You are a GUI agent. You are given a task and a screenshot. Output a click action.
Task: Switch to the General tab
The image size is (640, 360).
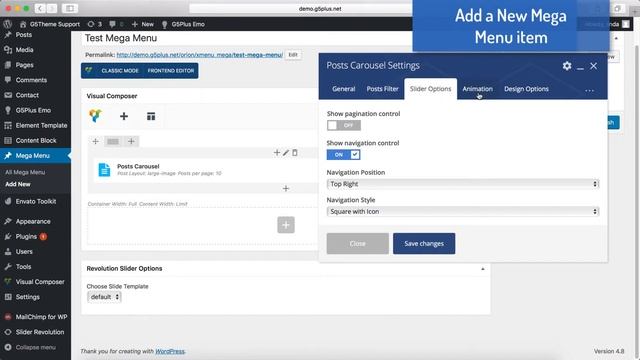tap(344, 89)
